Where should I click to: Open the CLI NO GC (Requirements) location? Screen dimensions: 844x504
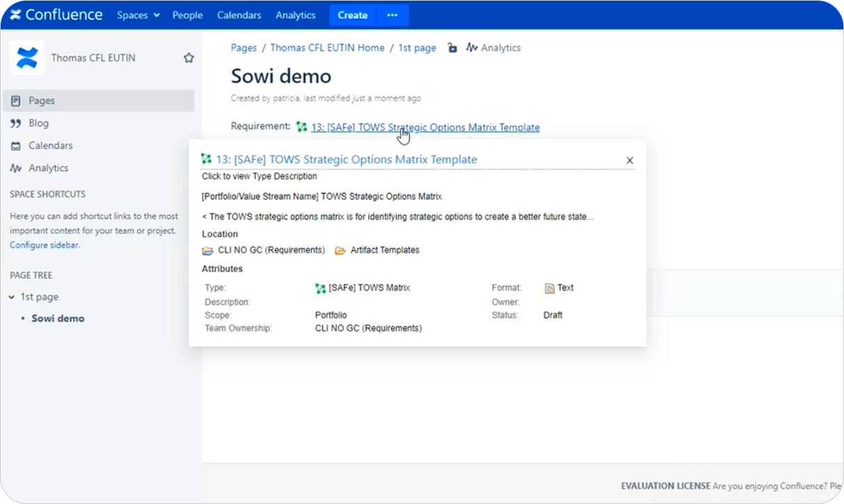coord(271,250)
